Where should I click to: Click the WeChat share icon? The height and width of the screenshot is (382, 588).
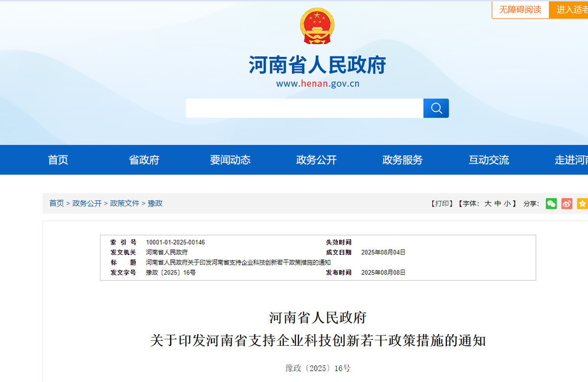(x=551, y=204)
